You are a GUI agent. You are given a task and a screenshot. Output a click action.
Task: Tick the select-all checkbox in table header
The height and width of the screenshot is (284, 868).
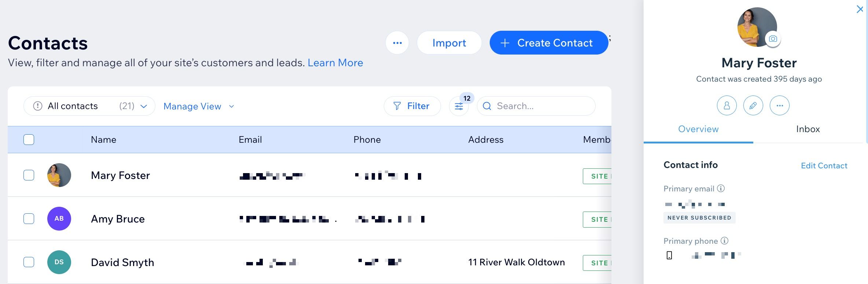tap(29, 140)
